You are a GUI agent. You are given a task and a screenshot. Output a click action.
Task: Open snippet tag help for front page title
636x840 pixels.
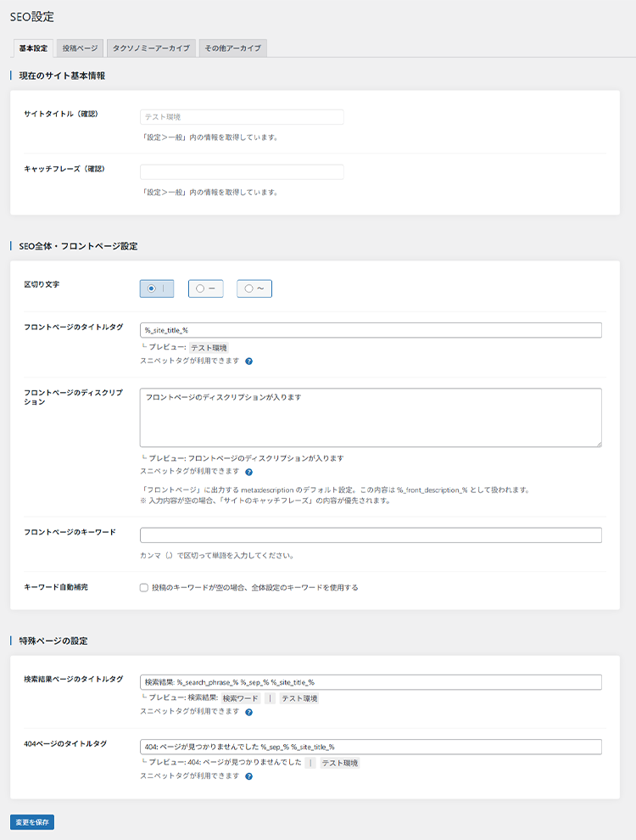[248, 361]
